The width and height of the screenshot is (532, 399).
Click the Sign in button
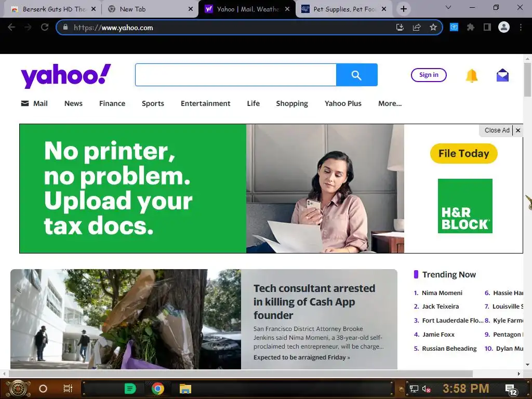429,75
